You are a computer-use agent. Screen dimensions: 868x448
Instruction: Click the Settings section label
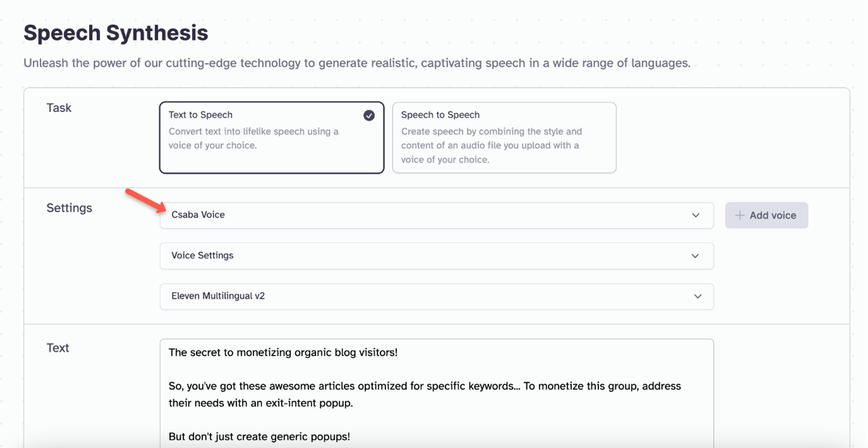tap(69, 208)
